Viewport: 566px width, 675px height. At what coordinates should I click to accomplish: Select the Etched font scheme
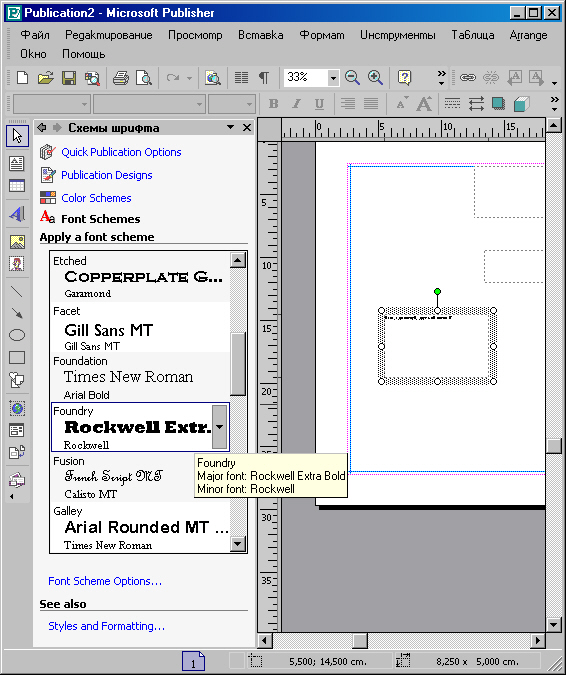[x=140, y=277]
